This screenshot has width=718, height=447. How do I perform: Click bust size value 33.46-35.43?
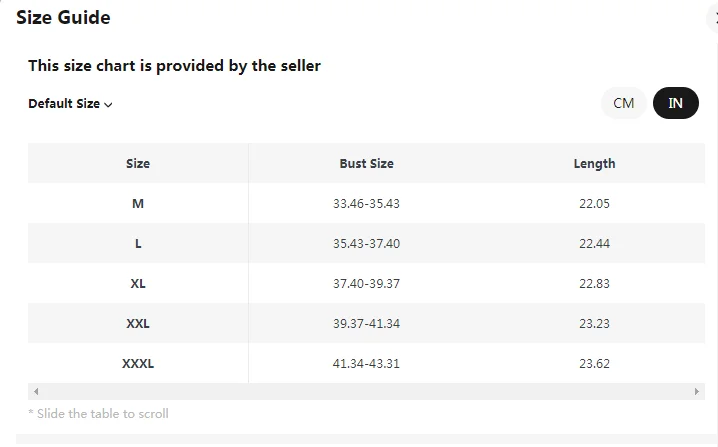click(x=366, y=203)
